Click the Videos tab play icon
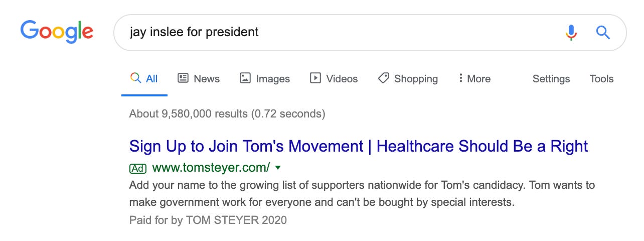Viewport: 644px width, 241px height. (315, 78)
